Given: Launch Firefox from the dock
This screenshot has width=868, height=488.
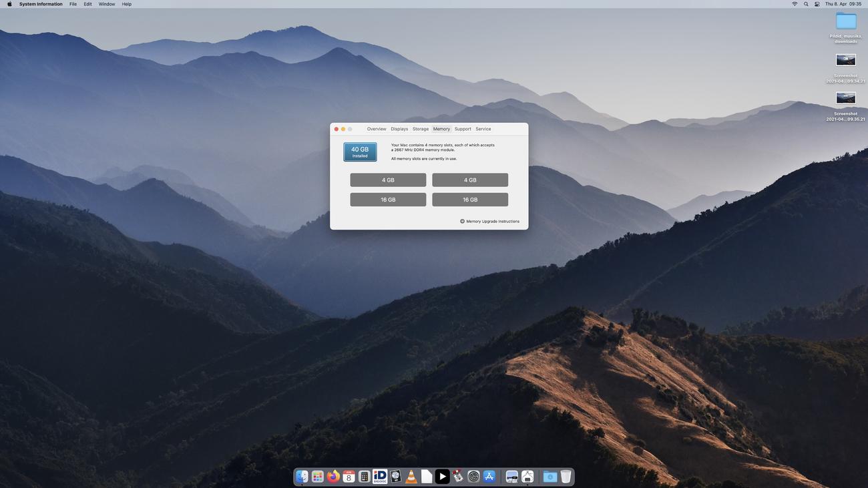Looking at the screenshot, I should [x=333, y=477].
